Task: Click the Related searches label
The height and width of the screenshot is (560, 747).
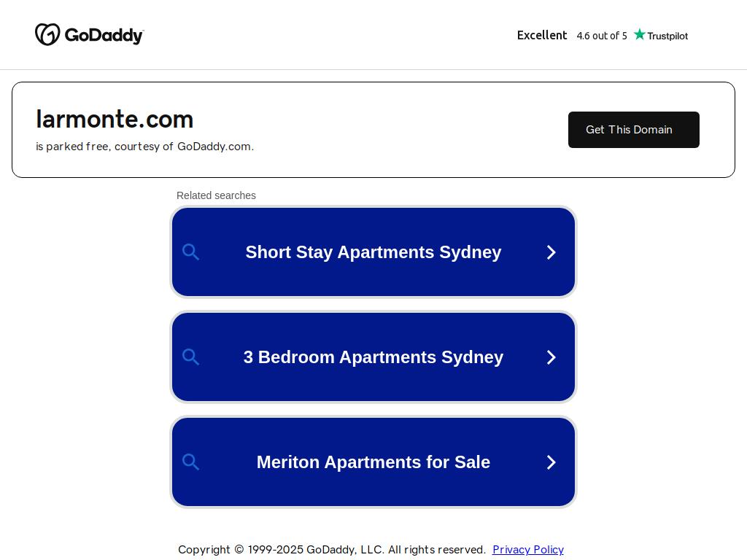Action: pyautogui.click(x=216, y=195)
